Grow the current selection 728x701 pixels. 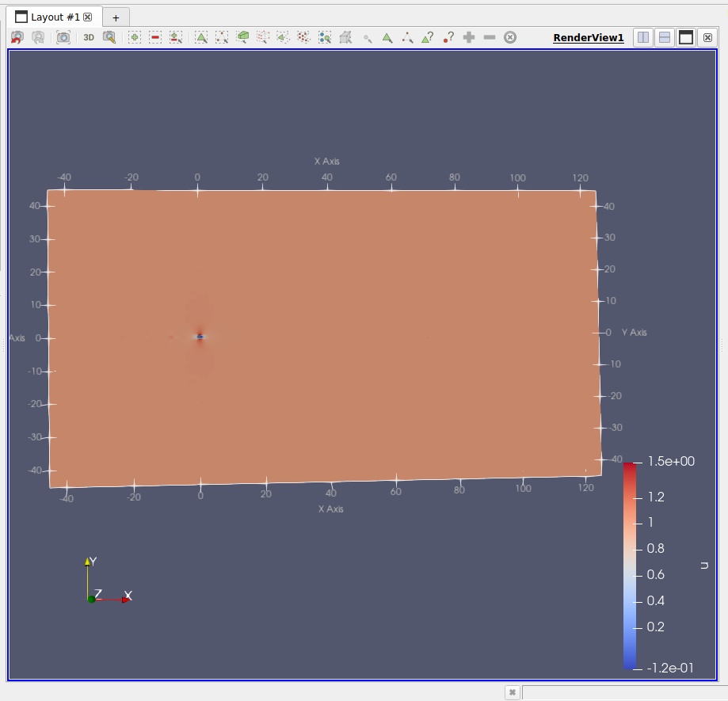tap(468, 36)
